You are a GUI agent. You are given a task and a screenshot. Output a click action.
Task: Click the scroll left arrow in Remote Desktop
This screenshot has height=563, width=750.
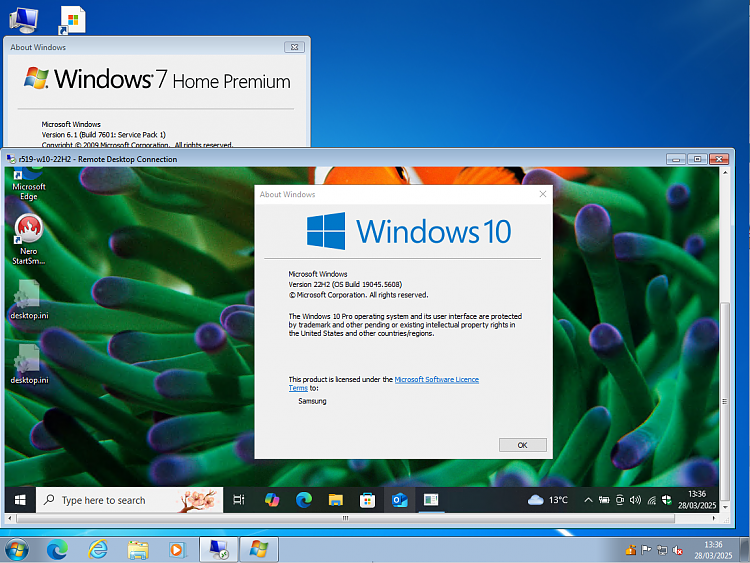point(10,518)
